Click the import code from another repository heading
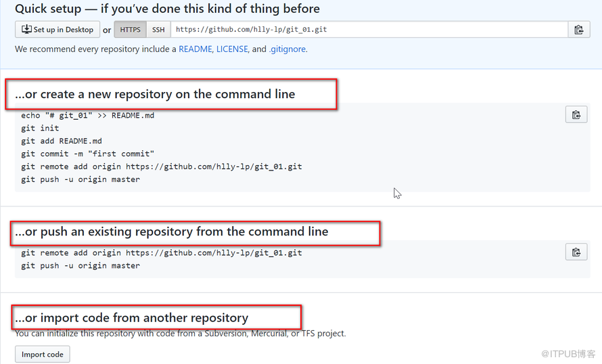The width and height of the screenshot is (602, 364). tap(132, 318)
